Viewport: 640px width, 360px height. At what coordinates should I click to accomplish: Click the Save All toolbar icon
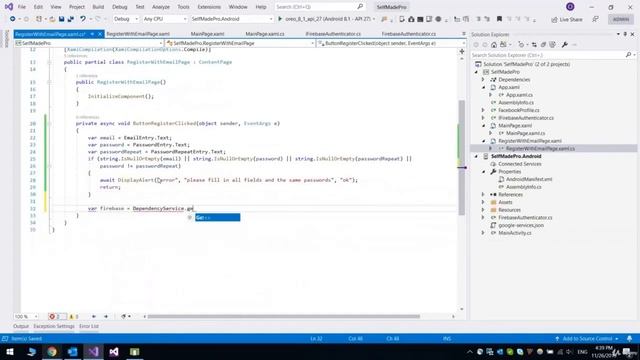71,19
